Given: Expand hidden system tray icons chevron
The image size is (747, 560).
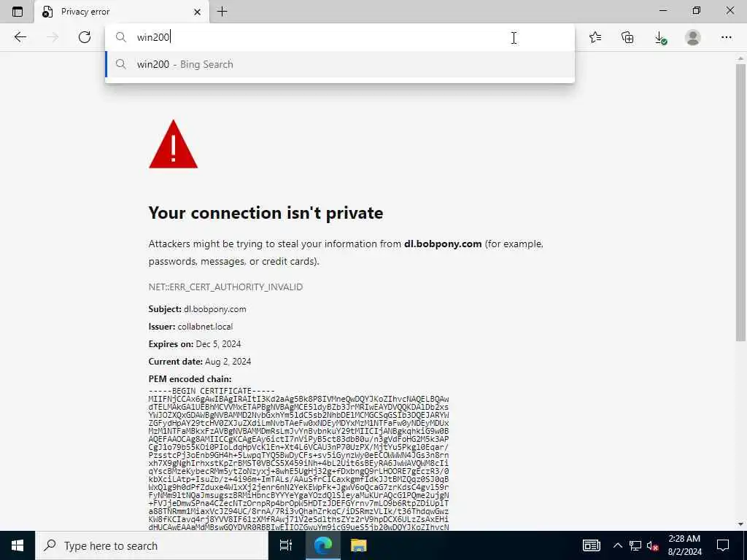Looking at the screenshot, I should (617, 545).
